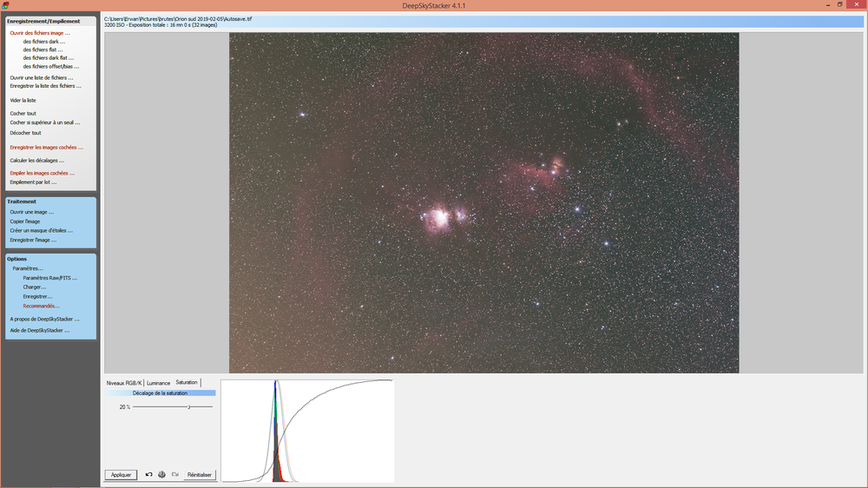Click the greyed-out redo arrow icon
Image resolution: width=868 pixels, height=488 pixels.
coord(175,475)
